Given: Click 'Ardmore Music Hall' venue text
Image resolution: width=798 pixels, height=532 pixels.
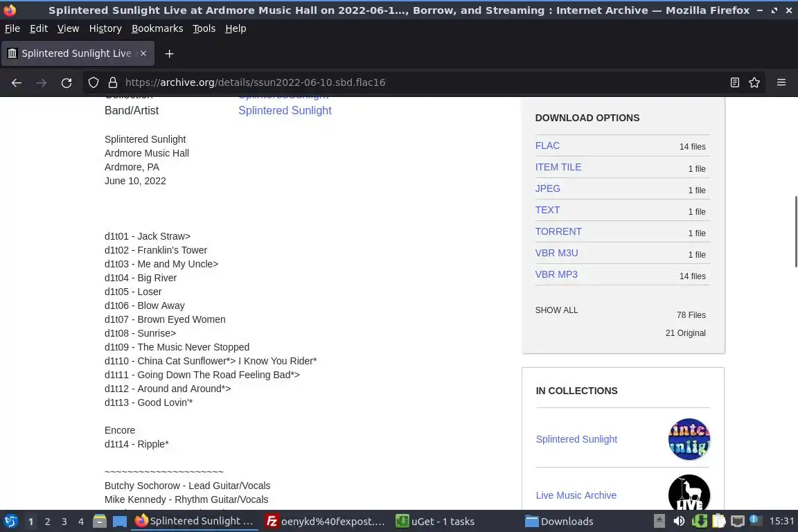Looking at the screenshot, I should [x=147, y=153].
